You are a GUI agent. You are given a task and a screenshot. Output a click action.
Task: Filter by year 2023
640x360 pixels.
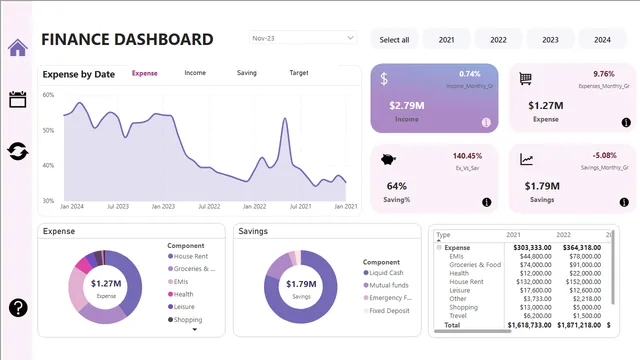[x=550, y=40]
